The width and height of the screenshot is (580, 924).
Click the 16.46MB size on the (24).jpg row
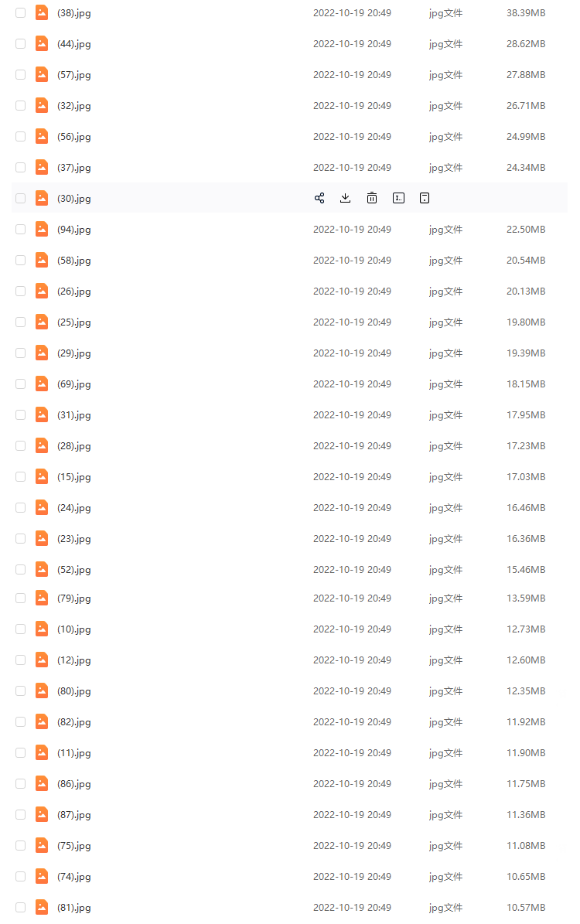coord(526,508)
